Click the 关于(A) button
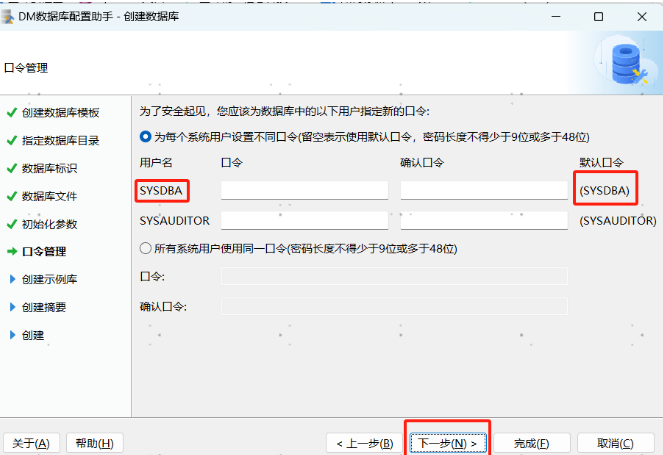Image resolution: width=663 pixels, height=455 pixels. coord(31,444)
